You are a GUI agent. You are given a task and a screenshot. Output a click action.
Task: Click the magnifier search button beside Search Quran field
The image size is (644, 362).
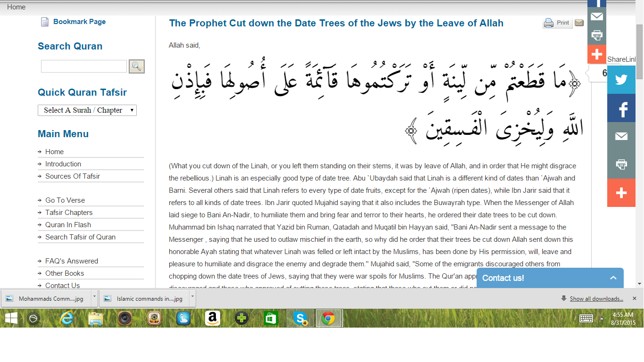pos(137,66)
